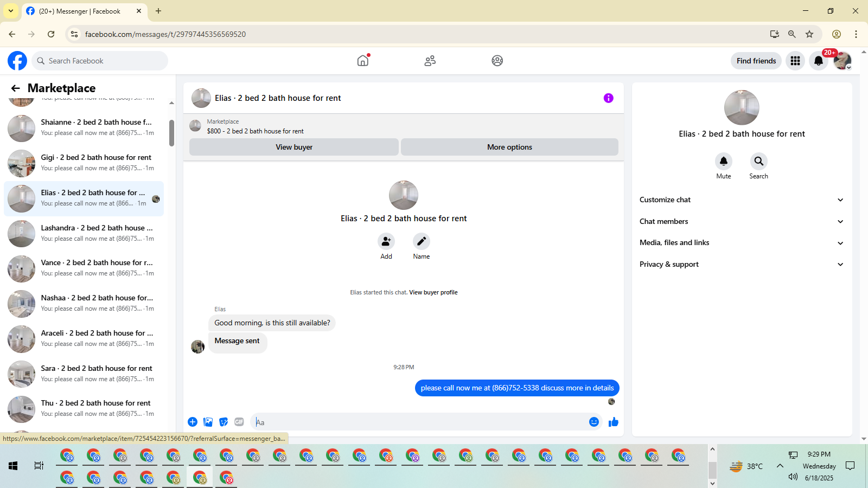Open the account profile picture menu
Viewport: 868px width, 488px height.
pyautogui.click(x=843, y=61)
